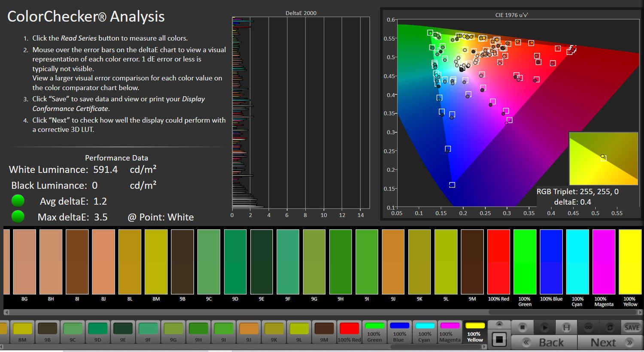The image size is (644, 352).
Task: Click the single-read bracket icon
Action: tap(566, 328)
